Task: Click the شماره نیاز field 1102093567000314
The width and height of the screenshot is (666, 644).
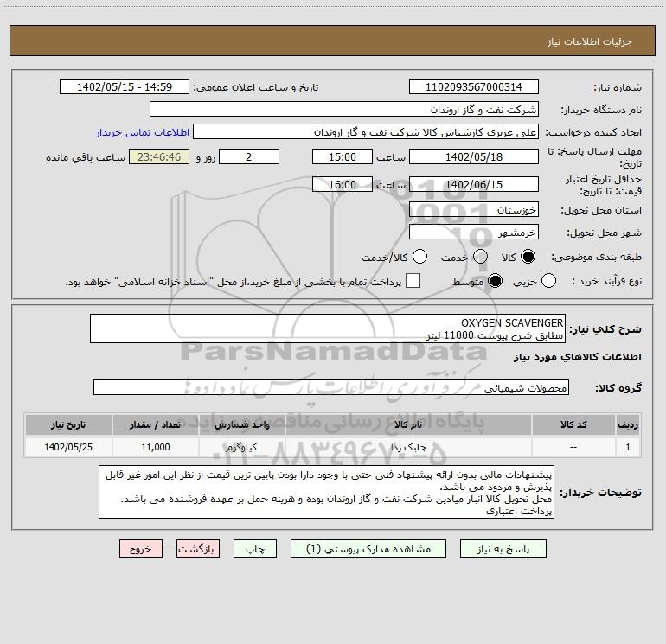Action: [x=474, y=86]
